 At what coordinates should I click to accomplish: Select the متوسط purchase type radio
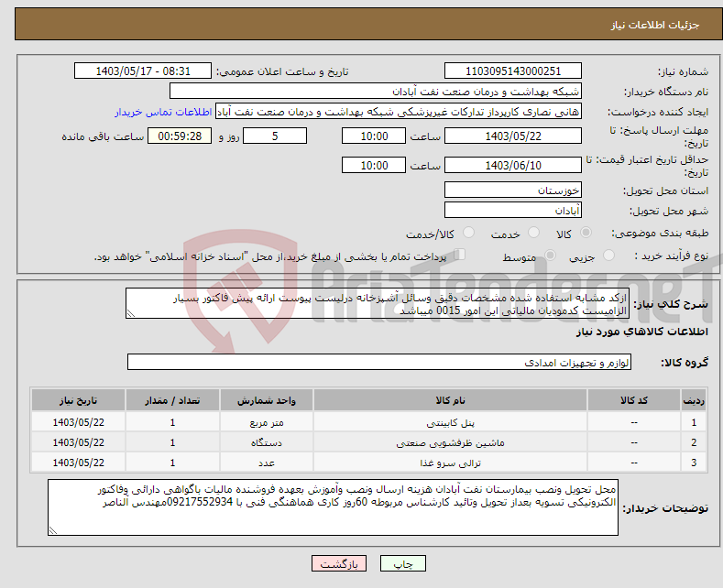coord(550,255)
